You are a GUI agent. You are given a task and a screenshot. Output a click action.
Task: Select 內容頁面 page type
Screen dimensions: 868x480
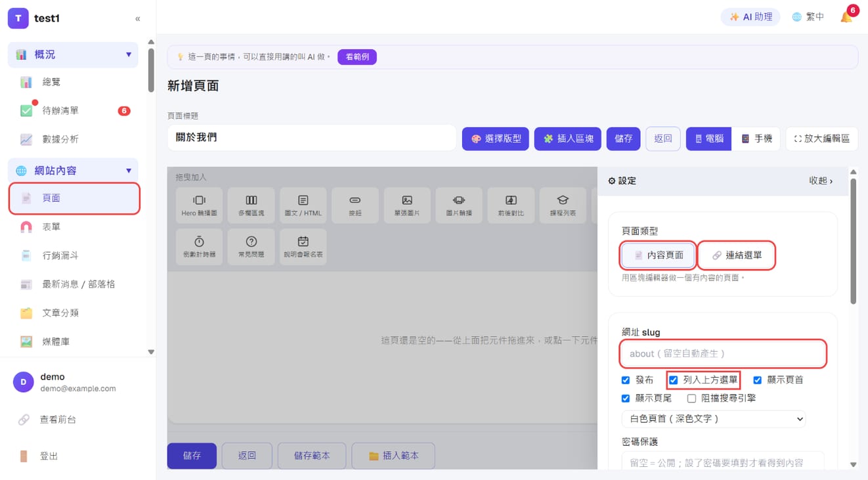point(658,255)
